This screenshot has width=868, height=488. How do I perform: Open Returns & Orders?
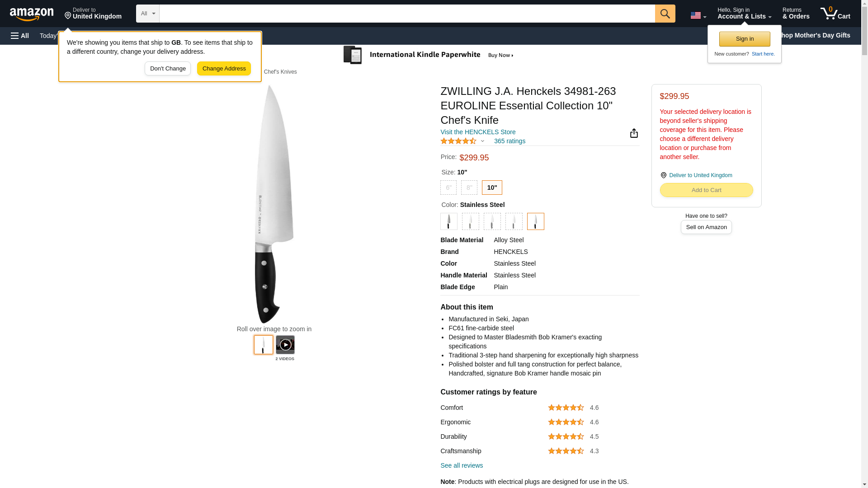796,14
